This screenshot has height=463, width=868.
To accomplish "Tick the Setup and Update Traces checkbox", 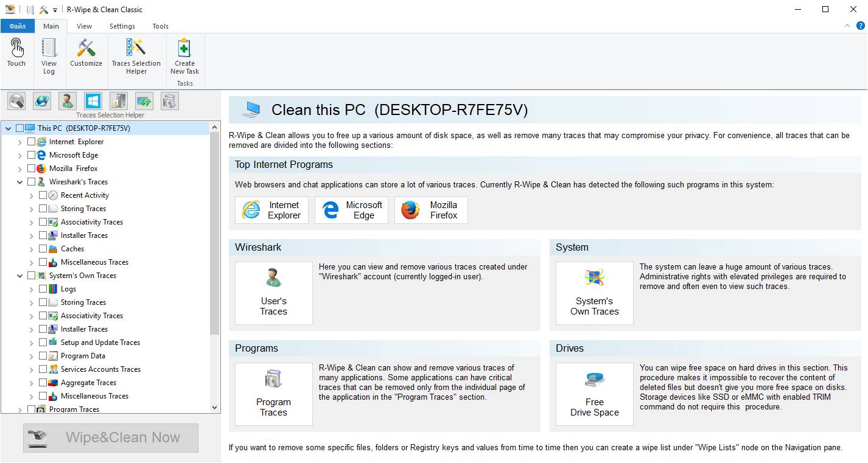I will pos(43,343).
